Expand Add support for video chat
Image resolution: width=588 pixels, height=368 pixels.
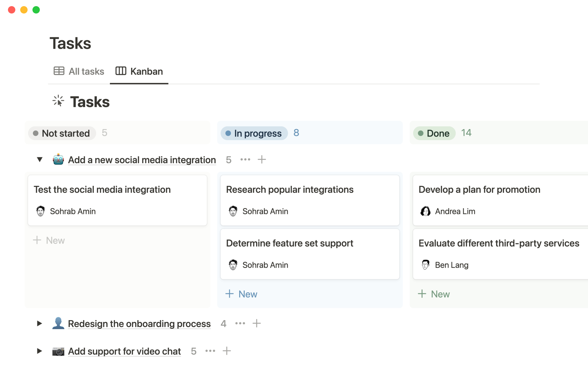pos(40,351)
